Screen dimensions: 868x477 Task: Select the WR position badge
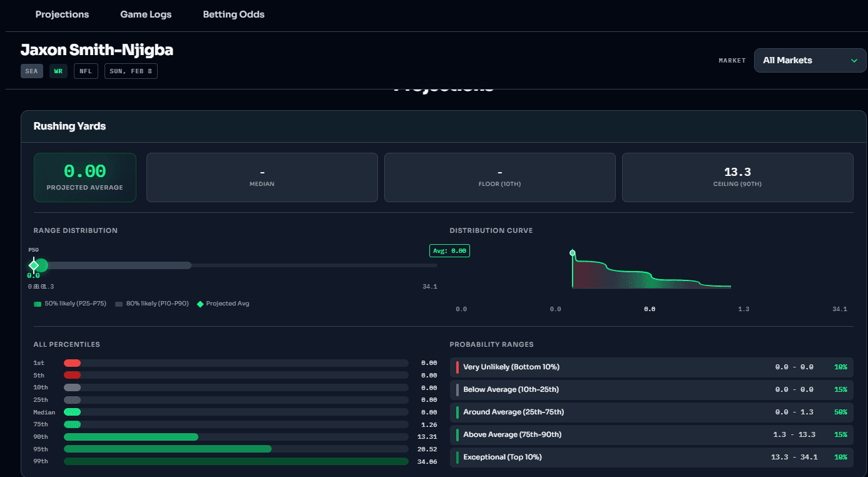tap(58, 71)
